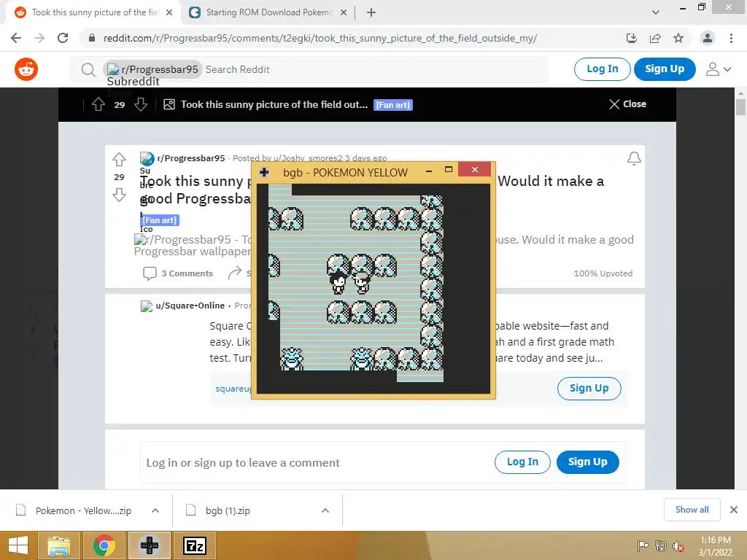Open the taskbar clock and date
This screenshot has width=747, height=560.
click(715, 546)
